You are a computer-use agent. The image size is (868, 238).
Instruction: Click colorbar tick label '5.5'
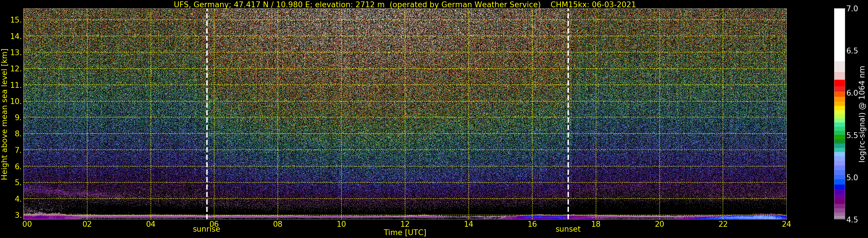852,135
